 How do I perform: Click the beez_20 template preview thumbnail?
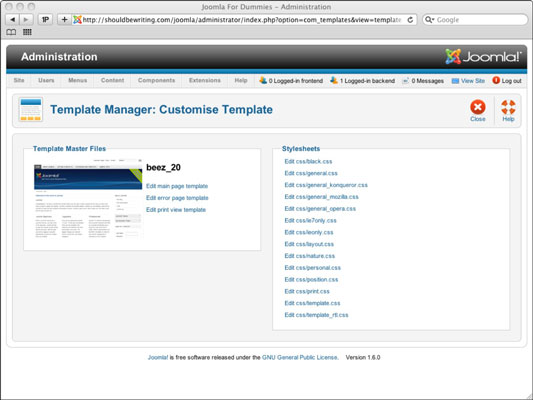pyautogui.click(x=88, y=198)
